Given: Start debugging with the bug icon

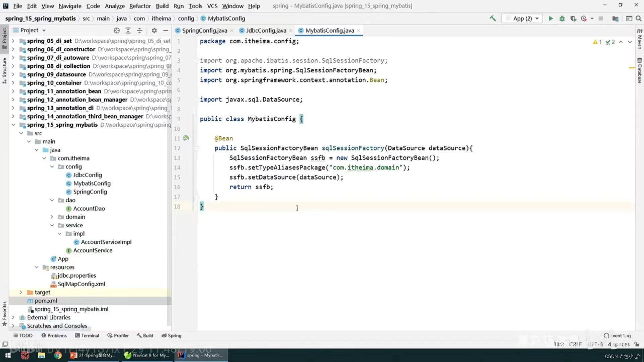Looking at the screenshot, I should point(562,18).
